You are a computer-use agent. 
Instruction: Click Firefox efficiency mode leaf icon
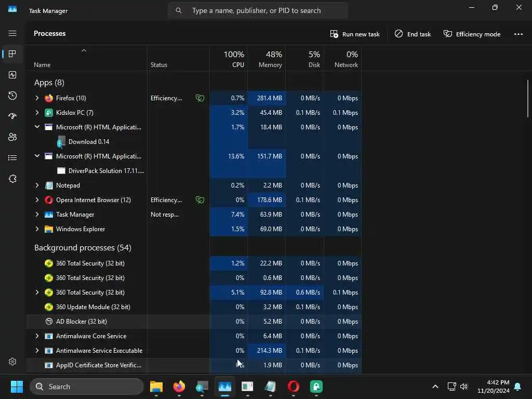click(x=200, y=98)
